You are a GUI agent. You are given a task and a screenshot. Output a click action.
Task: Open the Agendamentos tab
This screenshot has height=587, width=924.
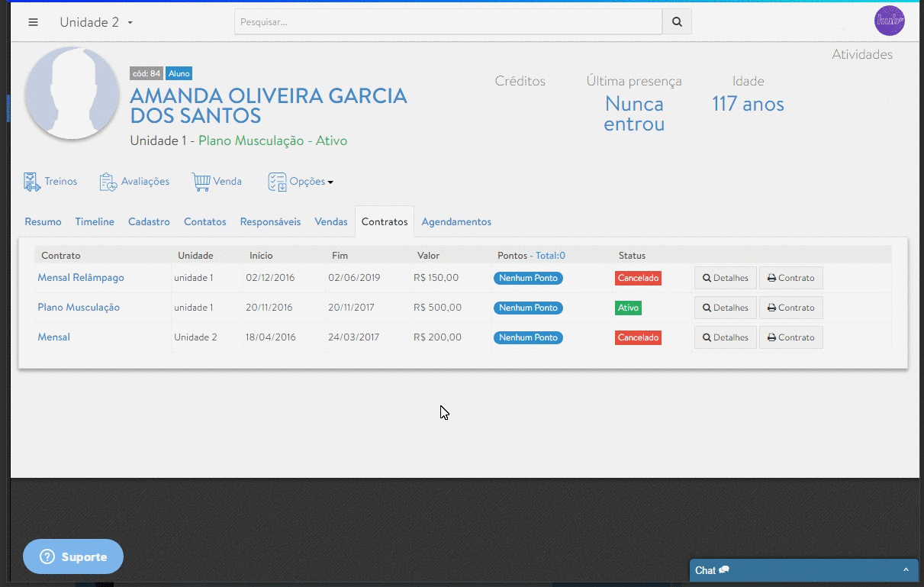(x=456, y=221)
